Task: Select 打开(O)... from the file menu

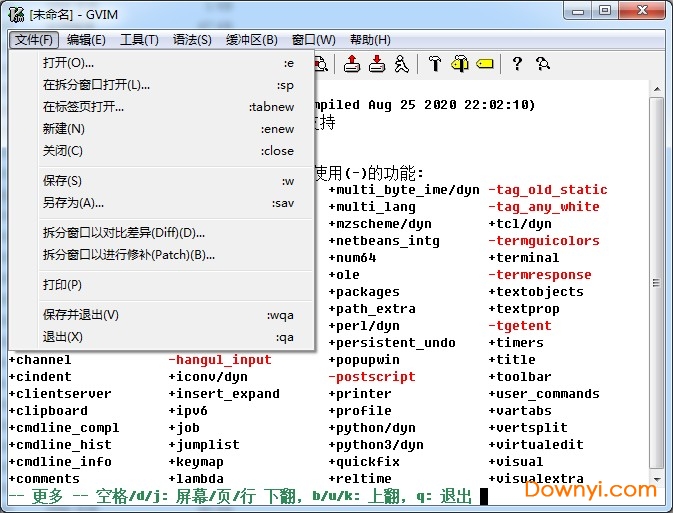Action: pos(68,63)
